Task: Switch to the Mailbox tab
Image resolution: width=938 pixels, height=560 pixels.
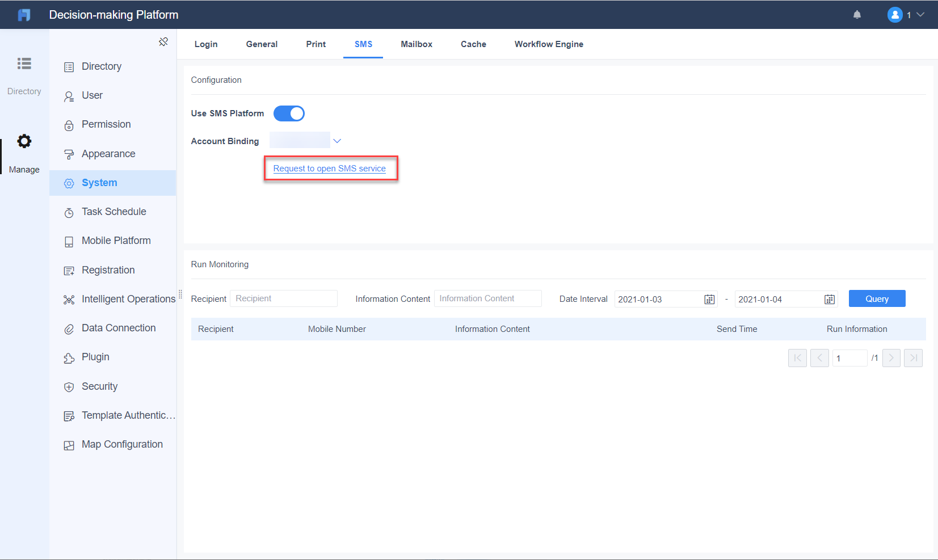Action: 416,44
